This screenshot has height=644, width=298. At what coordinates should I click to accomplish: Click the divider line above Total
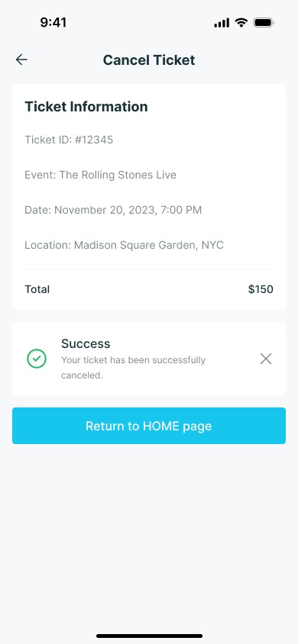pos(149,269)
